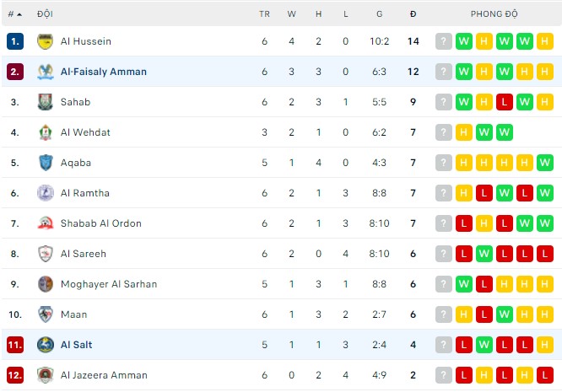Open the Moghayer Al Sarhan team link
The image size is (562, 392).
108,284
